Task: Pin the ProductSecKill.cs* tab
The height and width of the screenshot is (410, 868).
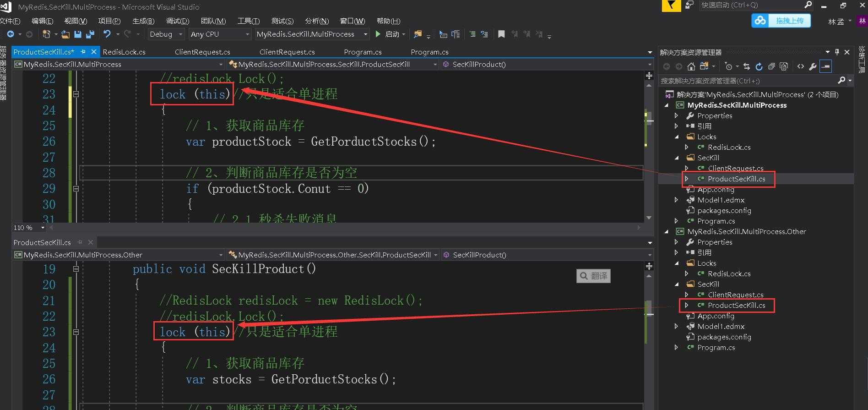Action: click(x=83, y=52)
